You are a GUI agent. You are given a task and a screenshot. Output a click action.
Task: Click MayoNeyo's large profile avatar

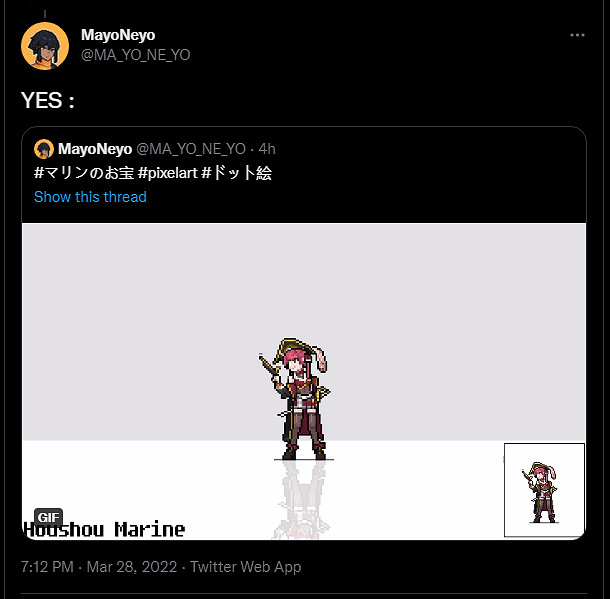[44, 45]
